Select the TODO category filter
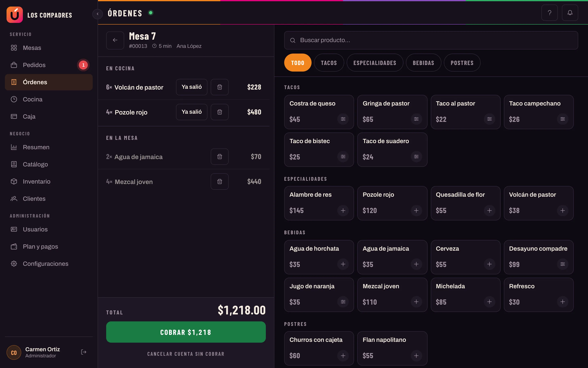The height and width of the screenshot is (368, 588). [298, 63]
